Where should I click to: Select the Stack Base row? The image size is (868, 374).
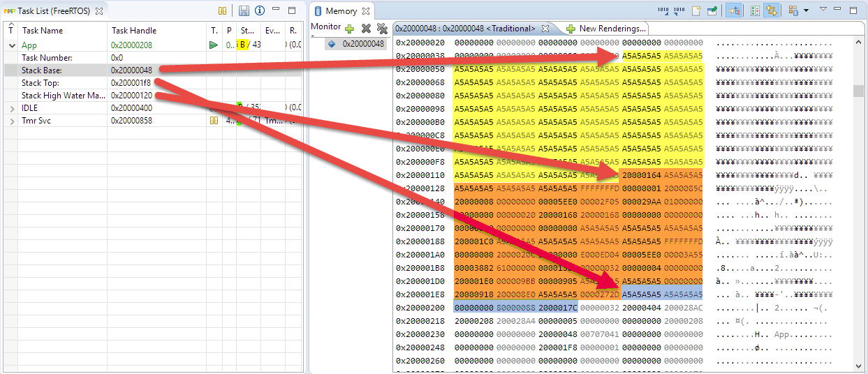pos(152,70)
